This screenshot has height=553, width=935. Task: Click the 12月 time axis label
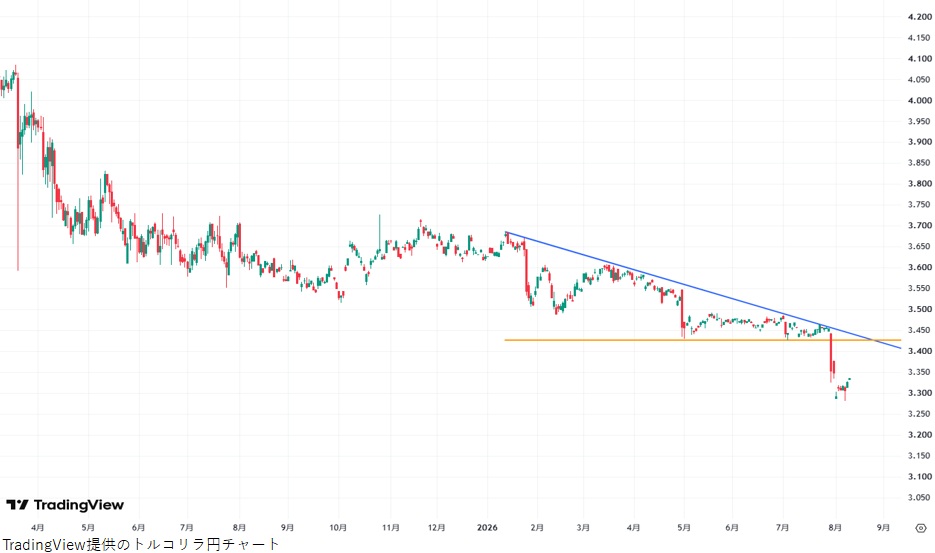pos(436,527)
